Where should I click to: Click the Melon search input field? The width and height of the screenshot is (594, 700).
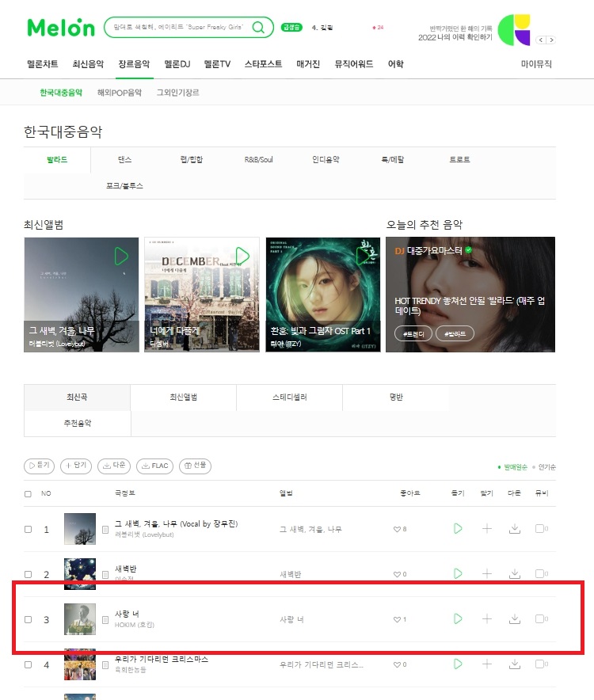(179, 27)
